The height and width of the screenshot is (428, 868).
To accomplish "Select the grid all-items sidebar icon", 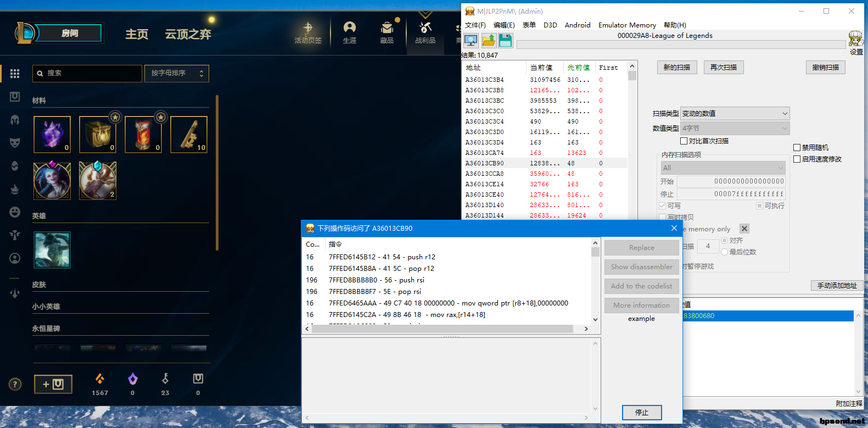I will (15, 73).
